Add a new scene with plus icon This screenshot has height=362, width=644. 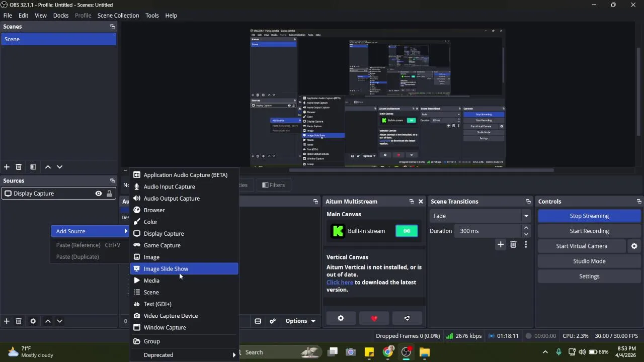point(7,167)
